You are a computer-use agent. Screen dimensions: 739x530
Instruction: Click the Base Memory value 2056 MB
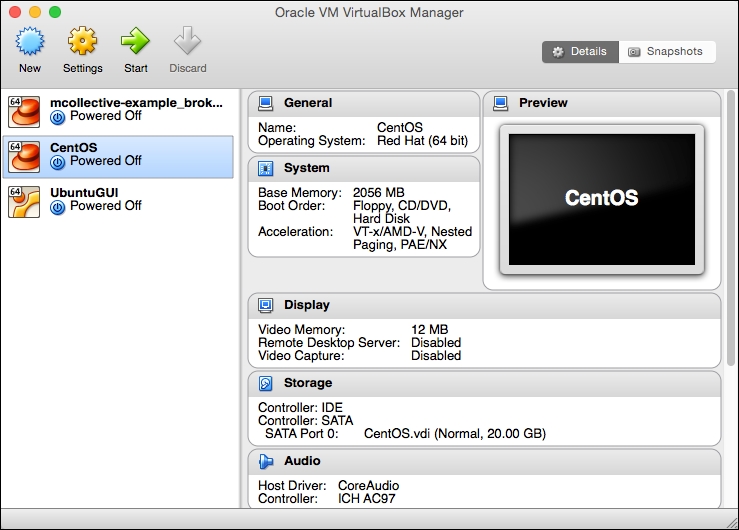pyautogui.click(x=378, y=193)
